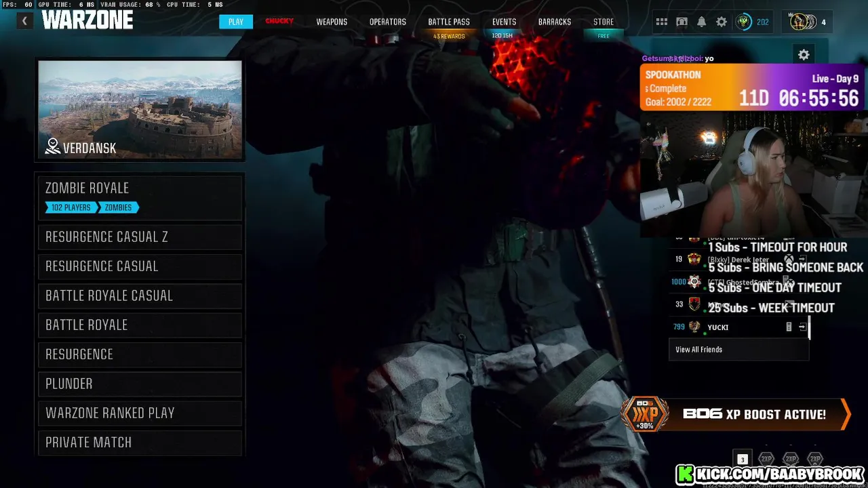Screen dimensions: 868x488
Task: Select Derek Jeter's rank emblem
Action: tap(694, 259)
